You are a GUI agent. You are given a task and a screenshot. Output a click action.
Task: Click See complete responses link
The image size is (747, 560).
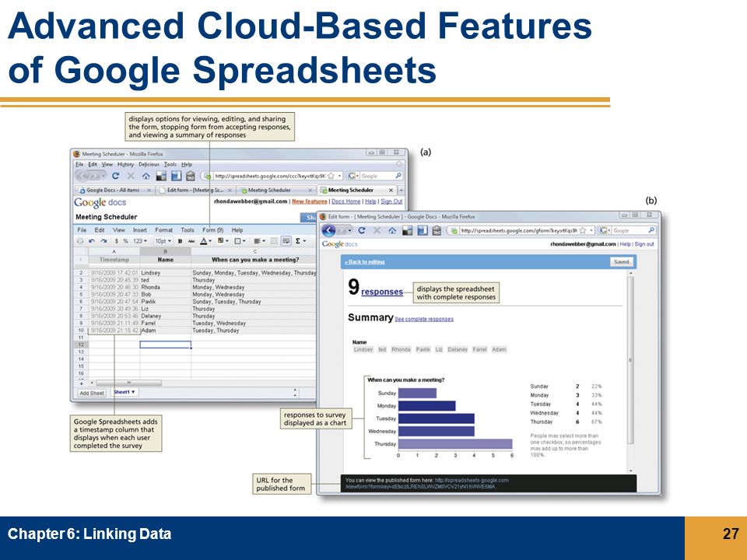424,319
